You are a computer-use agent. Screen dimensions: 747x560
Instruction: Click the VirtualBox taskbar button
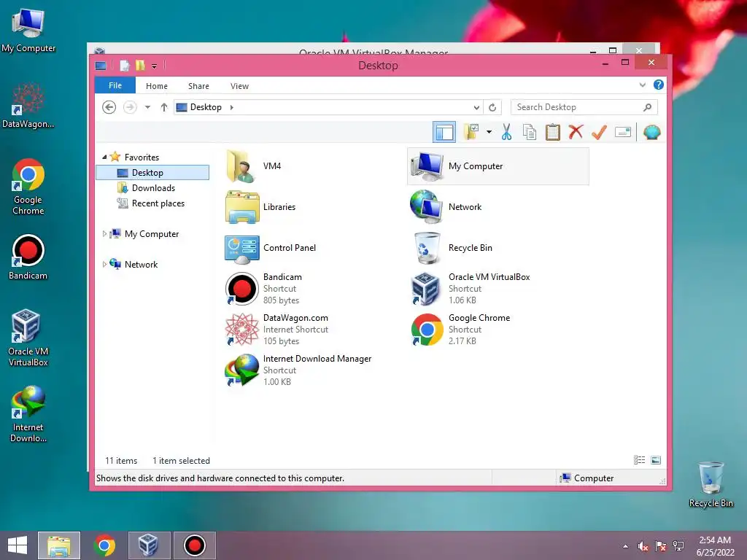coord(149,545)
